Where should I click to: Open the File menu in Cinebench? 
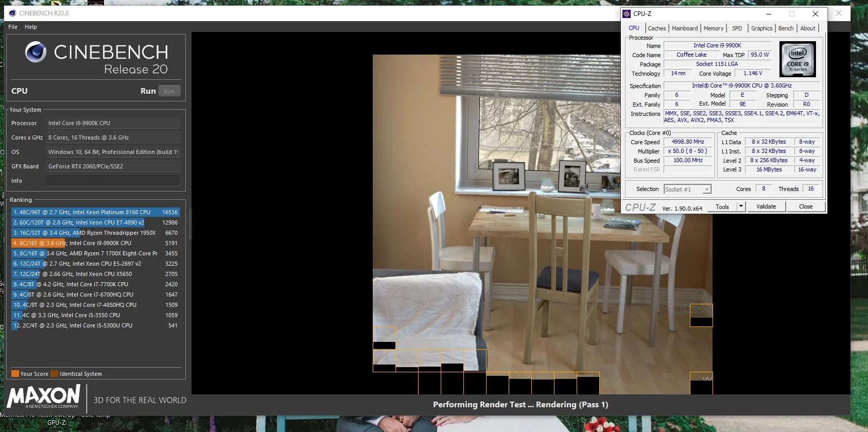pos(13,27)
